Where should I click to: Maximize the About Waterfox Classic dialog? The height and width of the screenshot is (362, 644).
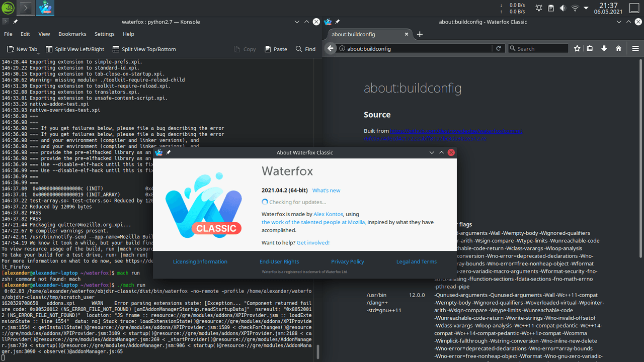[x=441, y=152]
